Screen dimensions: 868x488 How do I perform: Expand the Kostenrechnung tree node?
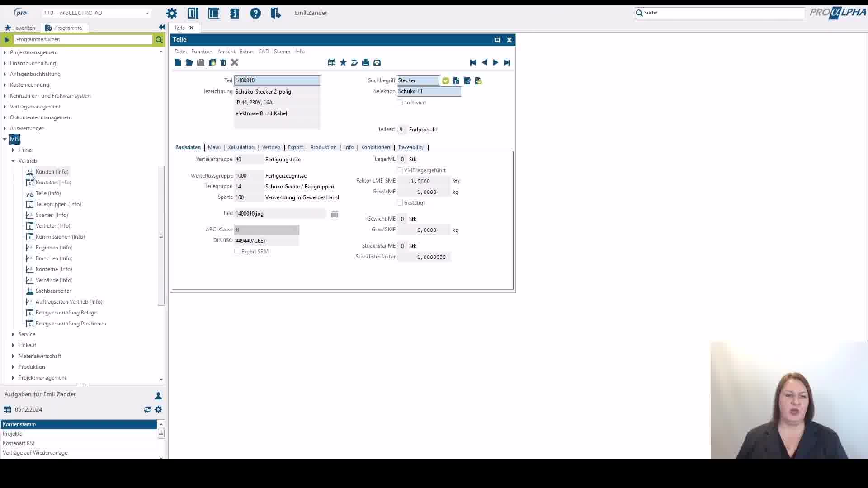point(5,85)
